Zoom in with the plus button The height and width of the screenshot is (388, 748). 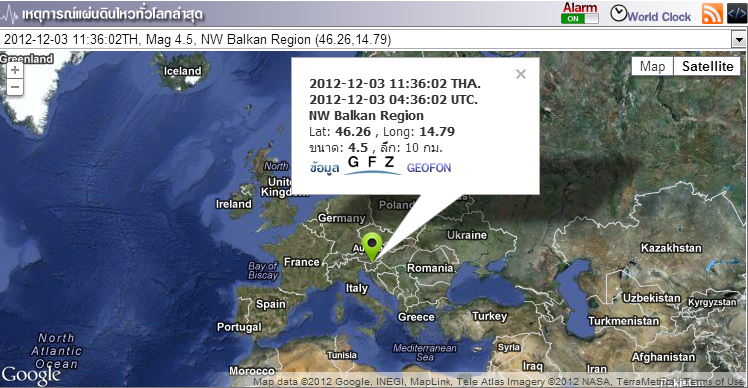pos(15,70)
